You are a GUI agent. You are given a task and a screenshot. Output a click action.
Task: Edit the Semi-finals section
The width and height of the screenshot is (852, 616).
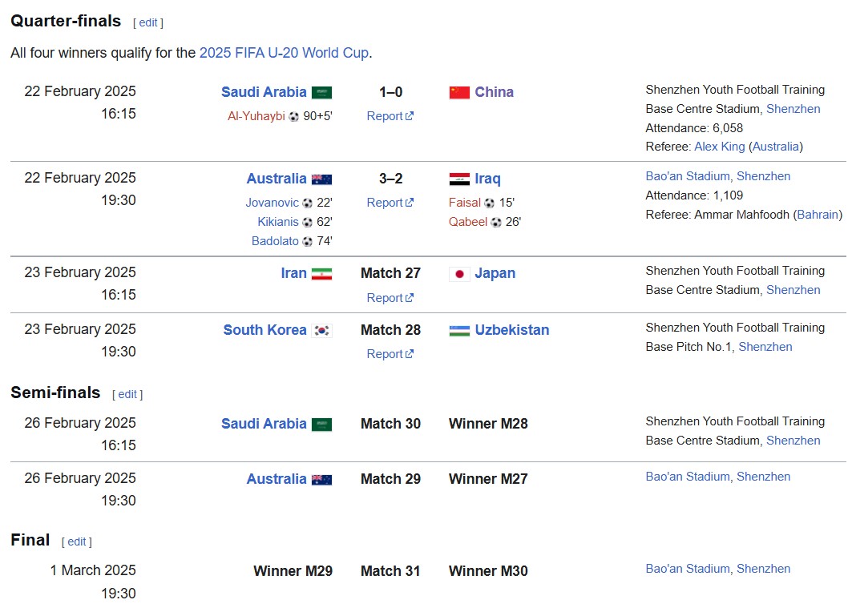click(127, 394)
